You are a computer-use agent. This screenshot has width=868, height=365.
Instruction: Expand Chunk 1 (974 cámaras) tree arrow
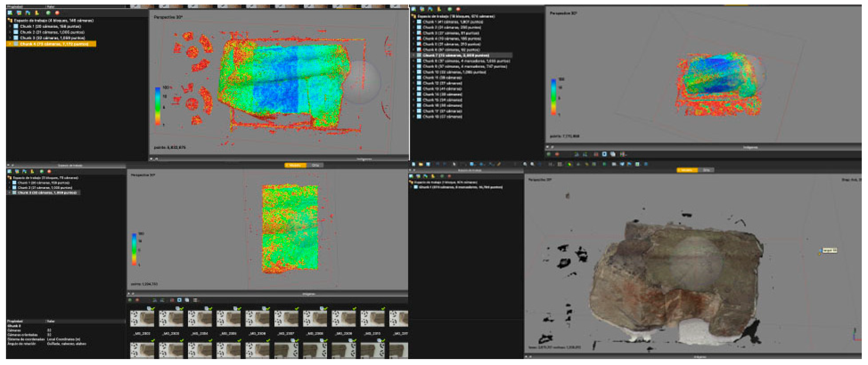pos(411,187)
